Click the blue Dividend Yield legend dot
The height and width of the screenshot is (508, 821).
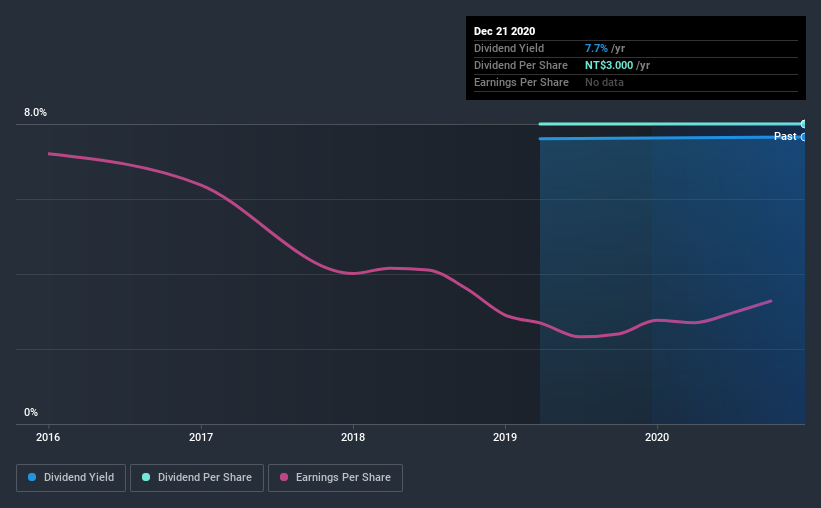(x=32, y=477)
